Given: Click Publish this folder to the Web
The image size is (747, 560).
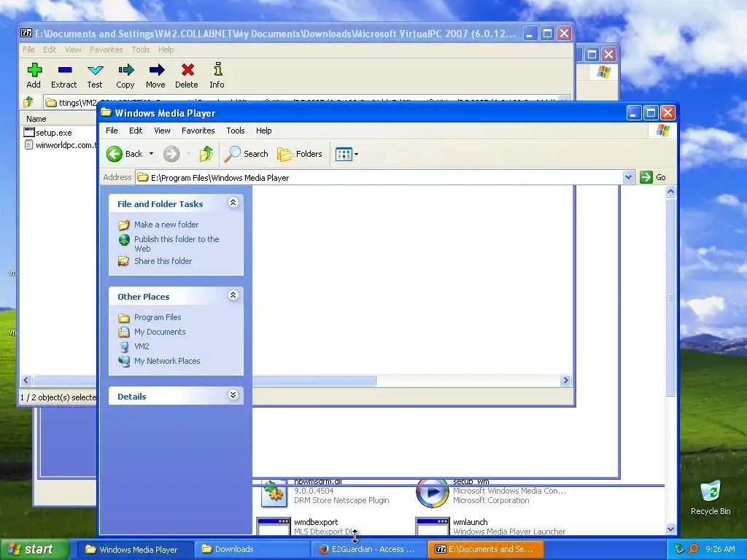Looking at the screenshot, I should point(177,244).
